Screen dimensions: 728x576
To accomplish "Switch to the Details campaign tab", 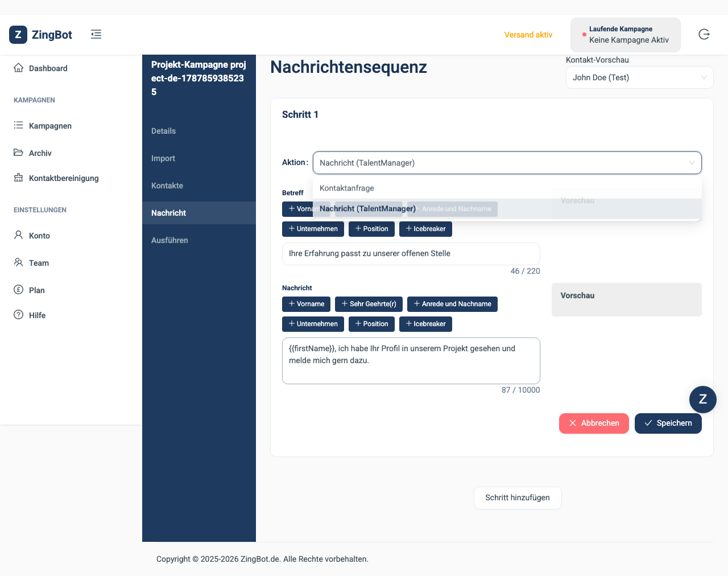I will click(199, 131).
